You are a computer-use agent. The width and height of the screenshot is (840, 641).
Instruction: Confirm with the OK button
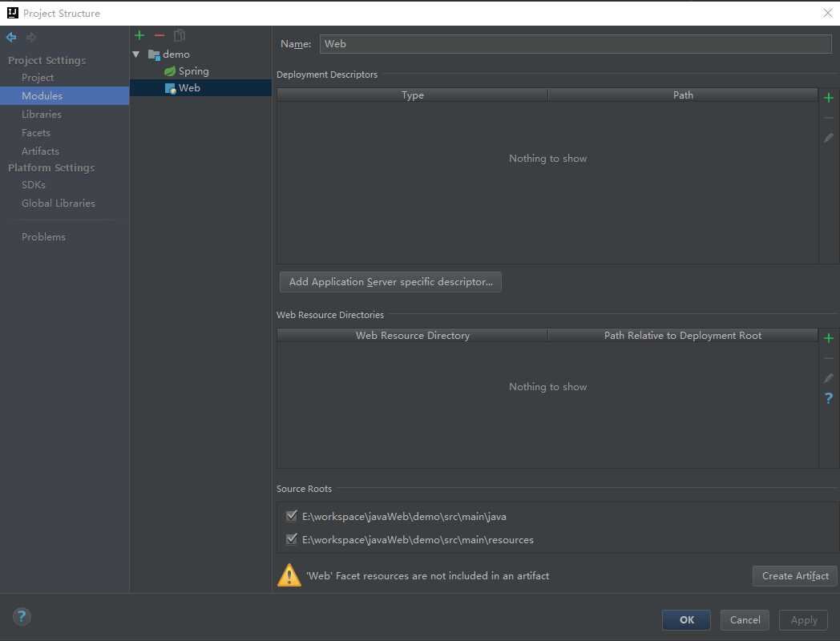tap(686, 619)
